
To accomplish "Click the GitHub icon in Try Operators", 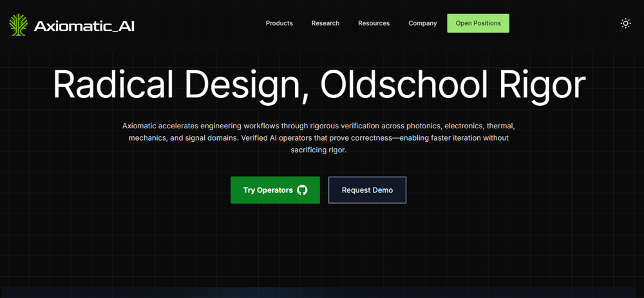I will coord(302,190).
